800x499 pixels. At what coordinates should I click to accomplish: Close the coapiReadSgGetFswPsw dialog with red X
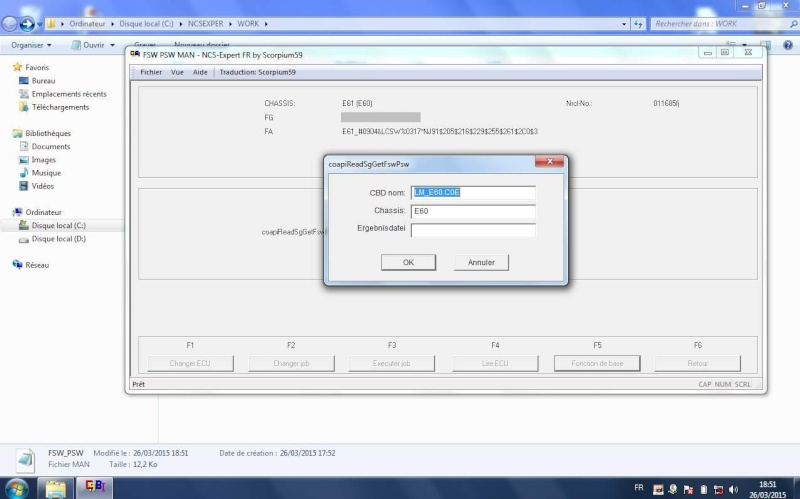click(549, 161)
